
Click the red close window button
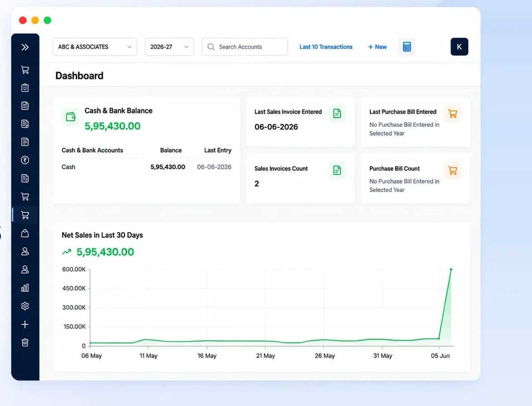click(23, 20)
